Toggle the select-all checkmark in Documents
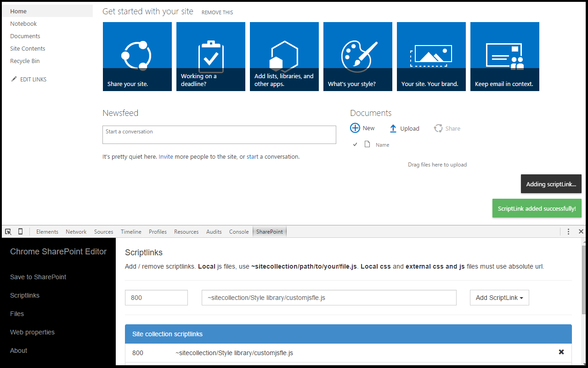Viewport: 588px width, 368px height. coord(355,144)
